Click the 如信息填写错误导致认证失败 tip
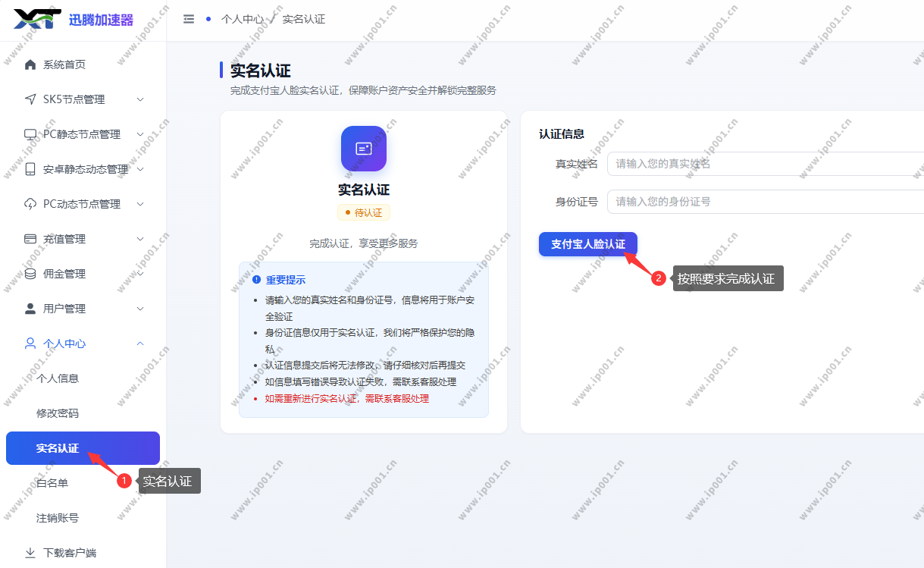The image size is (924, 568). tap(361, 381)
